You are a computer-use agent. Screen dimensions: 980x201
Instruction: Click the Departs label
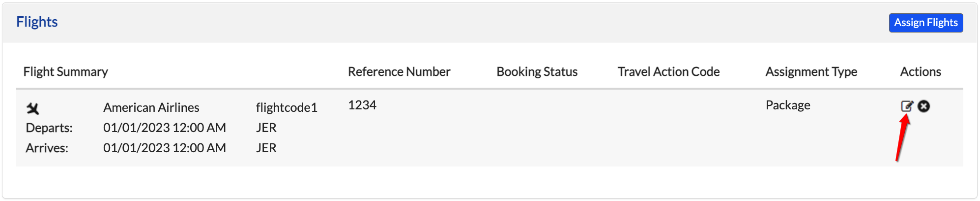(x=49, y=128)
